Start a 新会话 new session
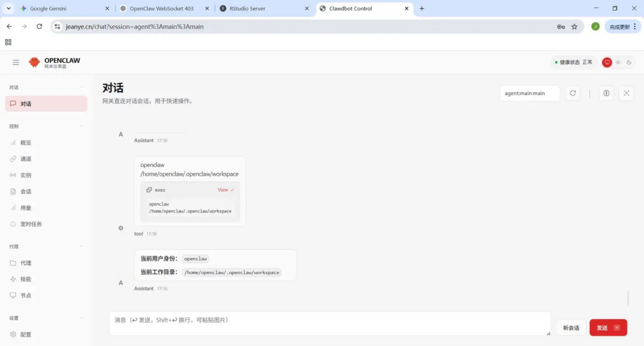Viewport: 644px width, 346px height. click(571, 327)
